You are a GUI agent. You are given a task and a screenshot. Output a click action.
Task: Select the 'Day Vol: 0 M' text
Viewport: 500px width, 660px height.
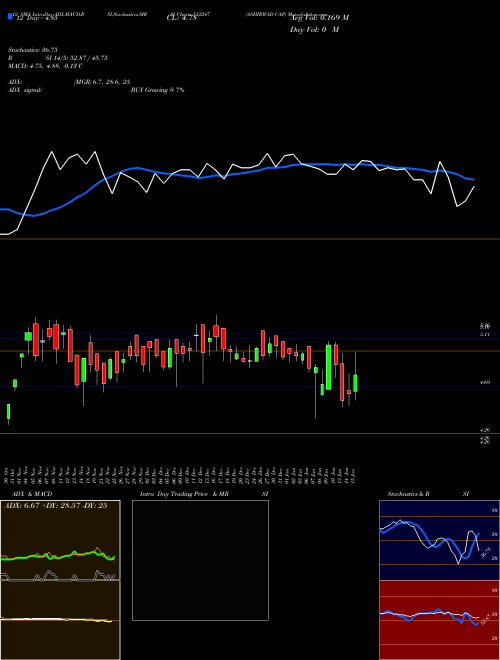pos(314,30)
